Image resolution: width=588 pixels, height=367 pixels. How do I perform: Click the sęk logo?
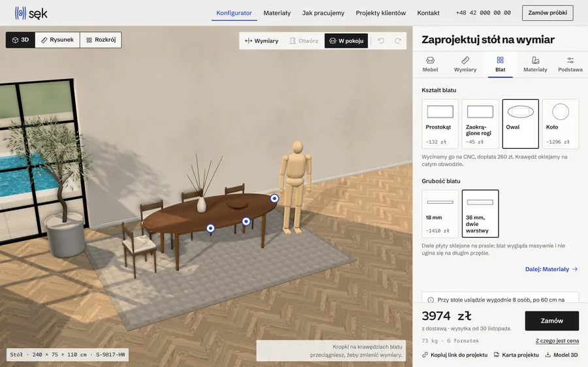tap(31, 13)
